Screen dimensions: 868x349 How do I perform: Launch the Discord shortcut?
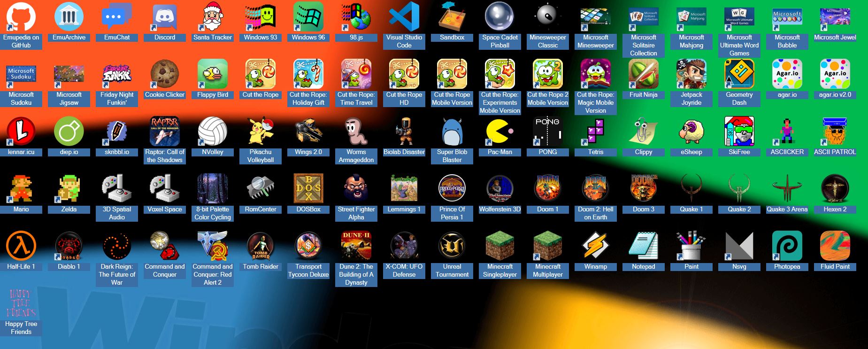coord(165,17)
